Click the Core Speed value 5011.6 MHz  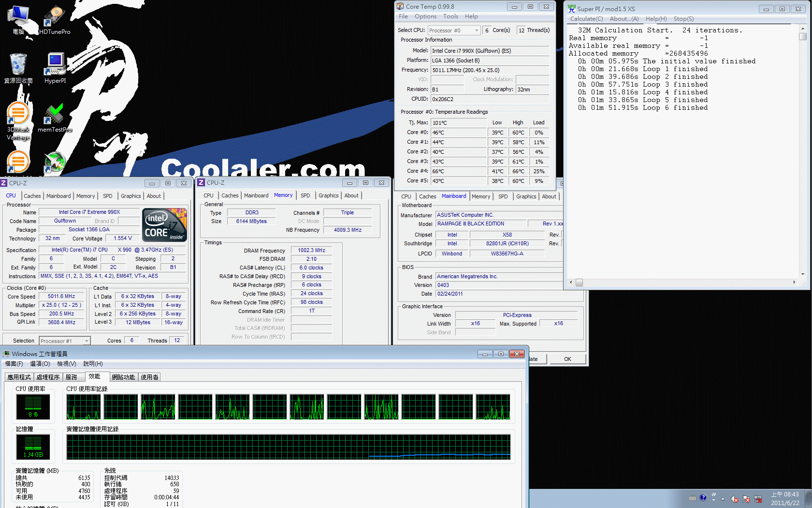(61, 296)
